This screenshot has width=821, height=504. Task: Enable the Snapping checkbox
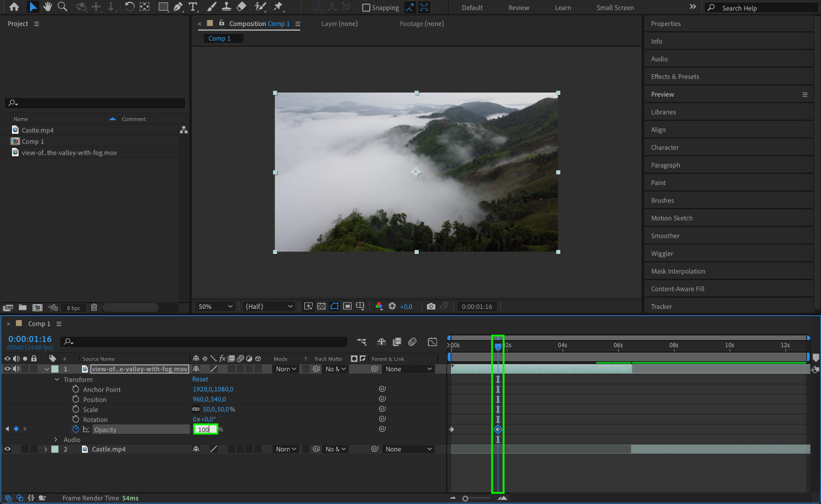366,8
